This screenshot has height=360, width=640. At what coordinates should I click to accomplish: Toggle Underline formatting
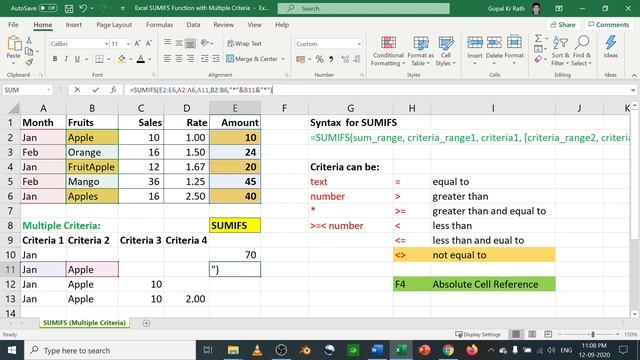77,59
